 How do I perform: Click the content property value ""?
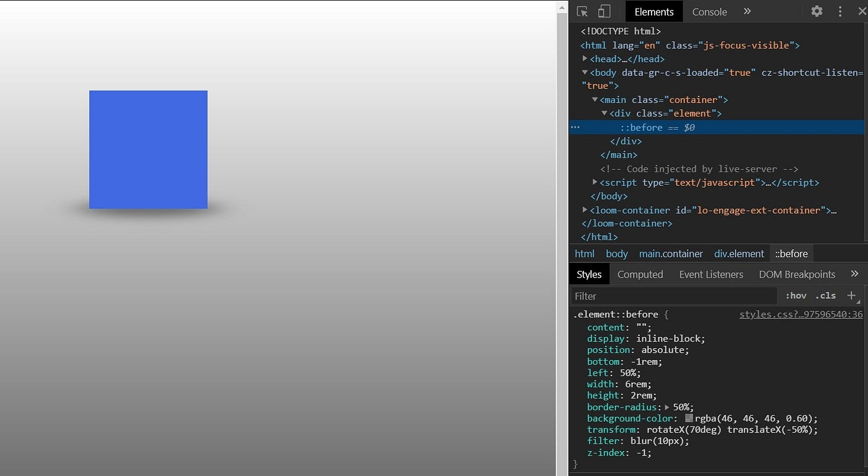[641, 327]
